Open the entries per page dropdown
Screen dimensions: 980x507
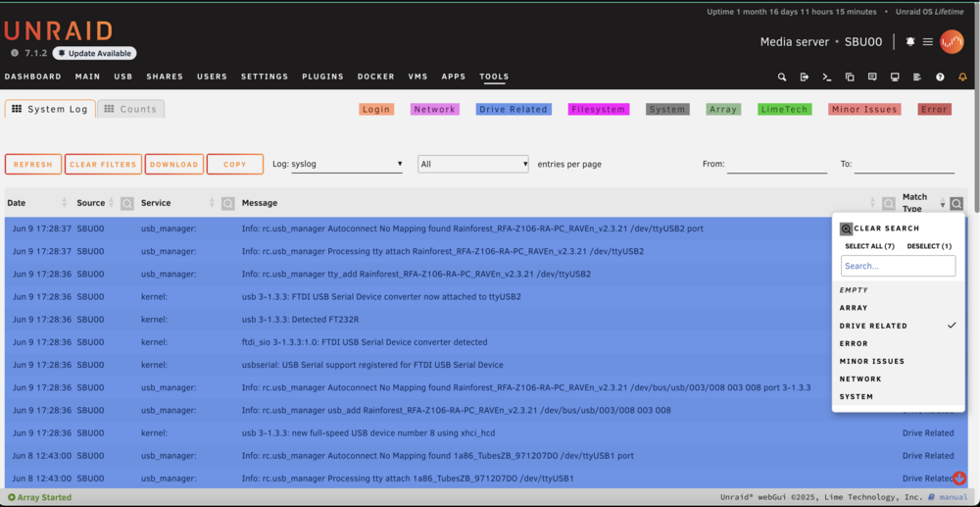click(473, 165)
